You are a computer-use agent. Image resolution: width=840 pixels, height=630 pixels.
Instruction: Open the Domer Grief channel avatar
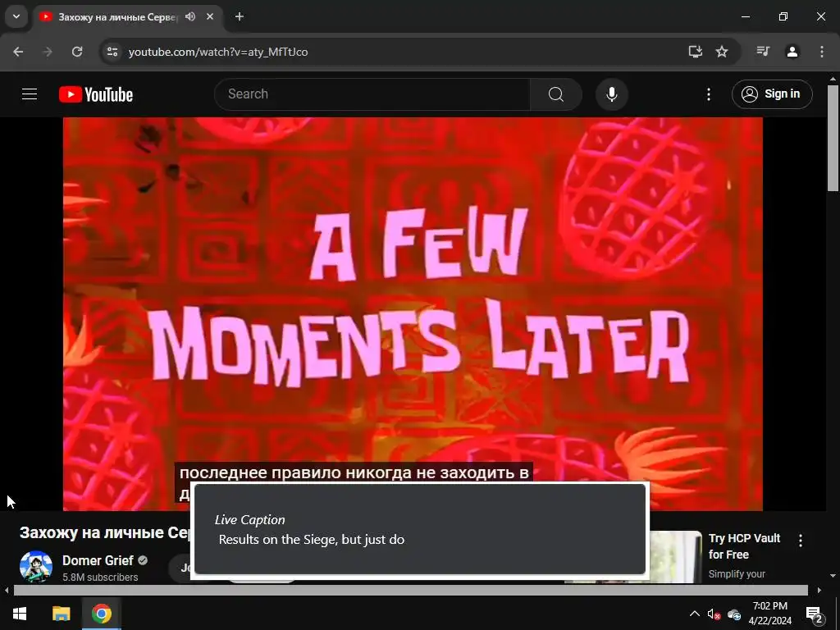36,566
